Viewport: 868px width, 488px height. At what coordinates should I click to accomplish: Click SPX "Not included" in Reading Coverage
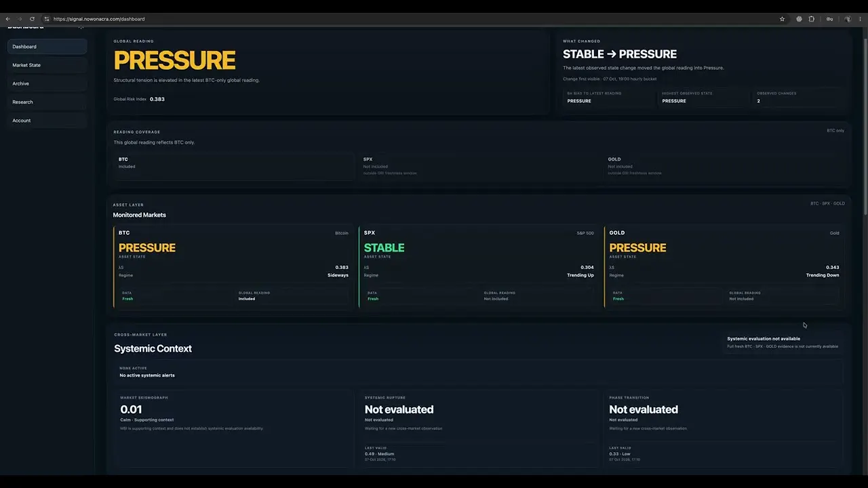pos(376,167)
